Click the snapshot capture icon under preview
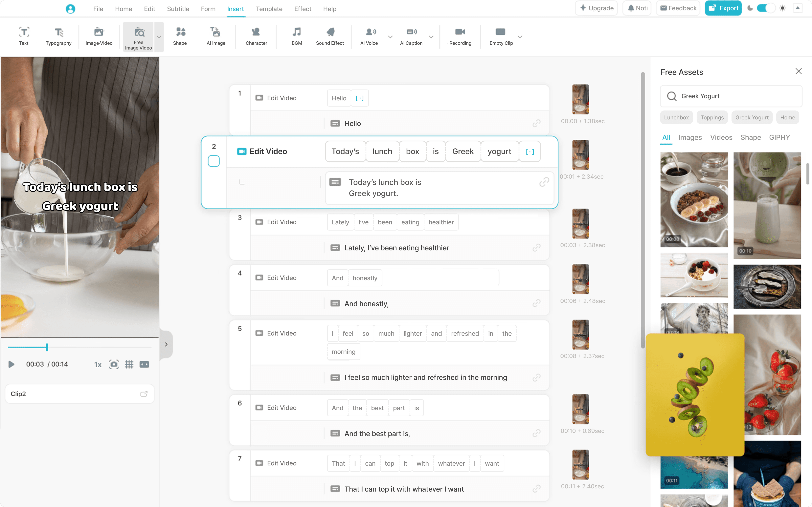The image size is (812, 507). [x=114, y=364]
